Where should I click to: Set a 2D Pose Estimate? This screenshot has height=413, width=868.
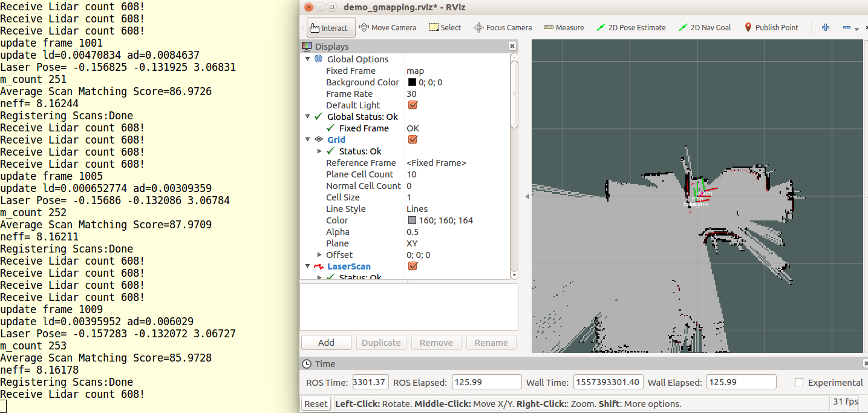point(631,27)
